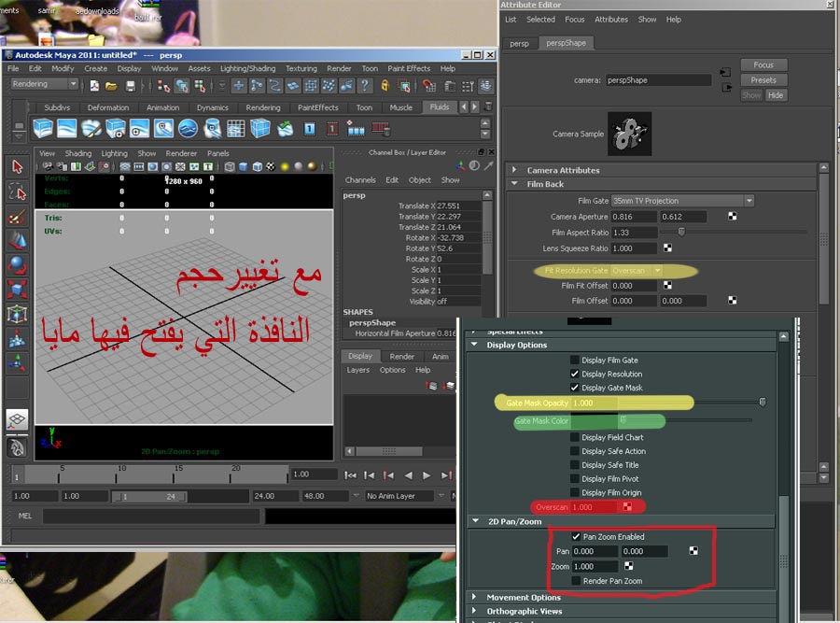The width and height of the screenshot is (840, 623).
Task: Open the Film Gate dropdown
Action: coord(682,201)
